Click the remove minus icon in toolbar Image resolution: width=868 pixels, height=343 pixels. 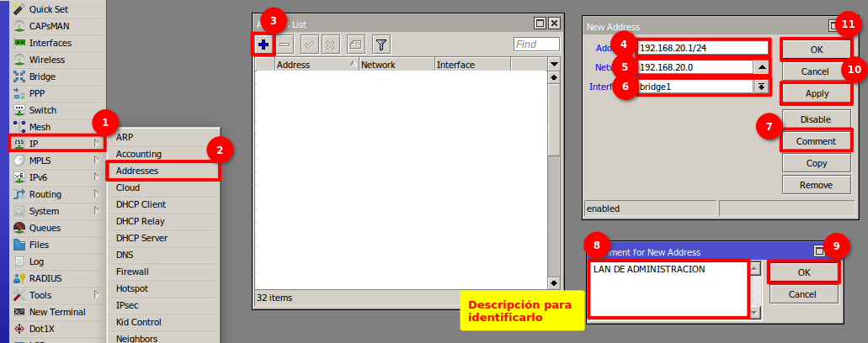[286, 45]
